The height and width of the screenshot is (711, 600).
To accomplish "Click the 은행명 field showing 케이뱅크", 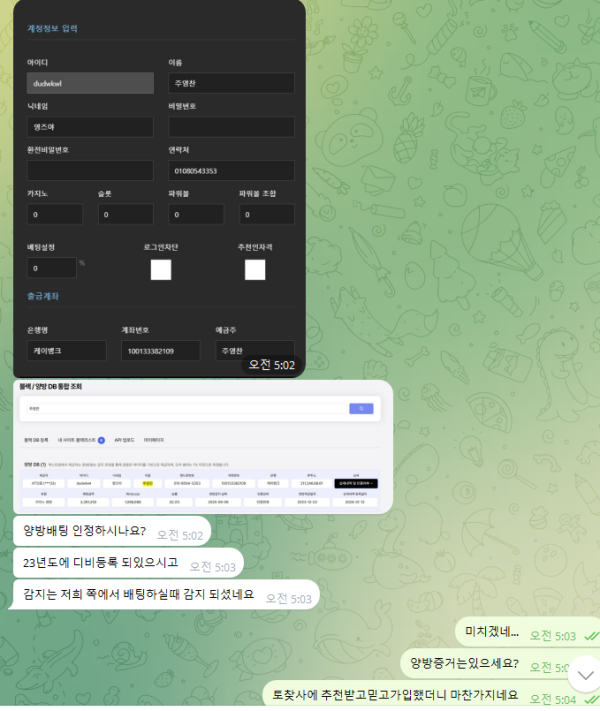I will point(66,351).
